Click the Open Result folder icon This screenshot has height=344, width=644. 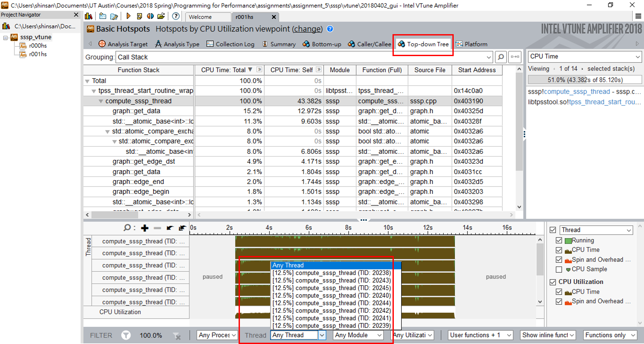(161, 16)
